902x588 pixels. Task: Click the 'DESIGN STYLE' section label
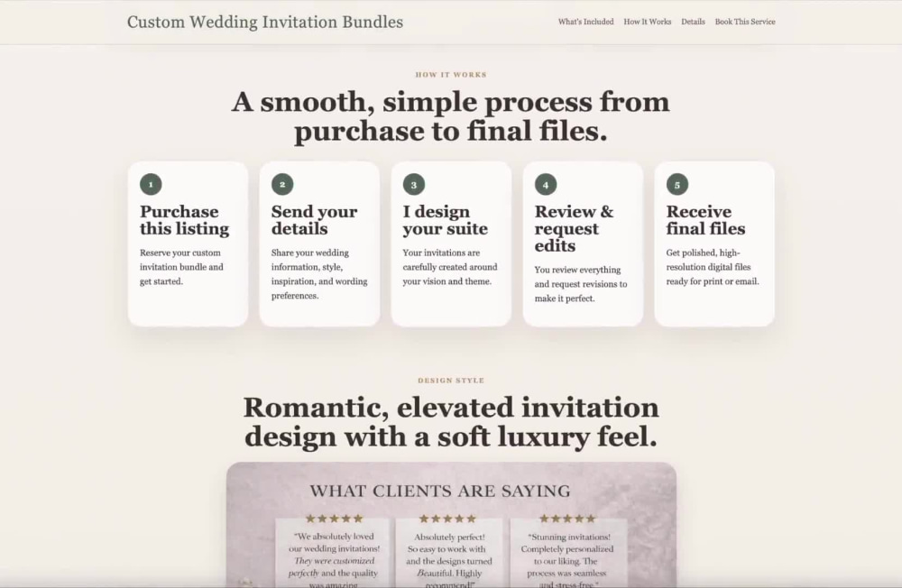point(451,381)
